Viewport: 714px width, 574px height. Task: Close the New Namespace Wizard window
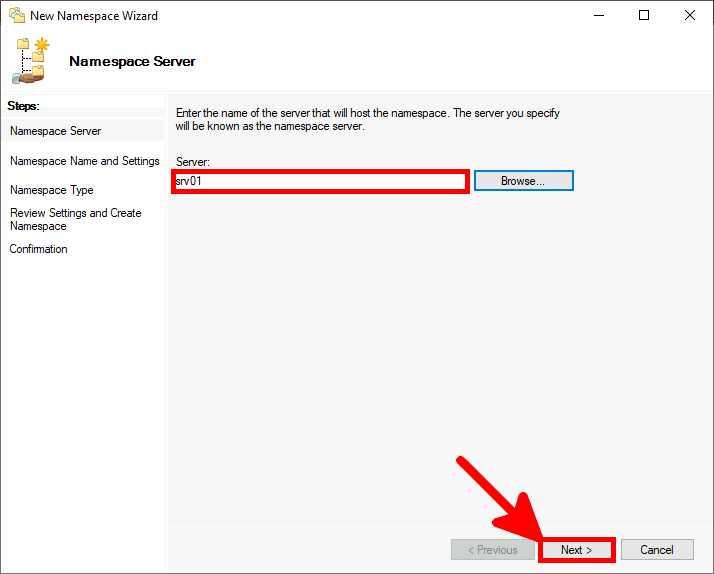[x=690, y=15]
